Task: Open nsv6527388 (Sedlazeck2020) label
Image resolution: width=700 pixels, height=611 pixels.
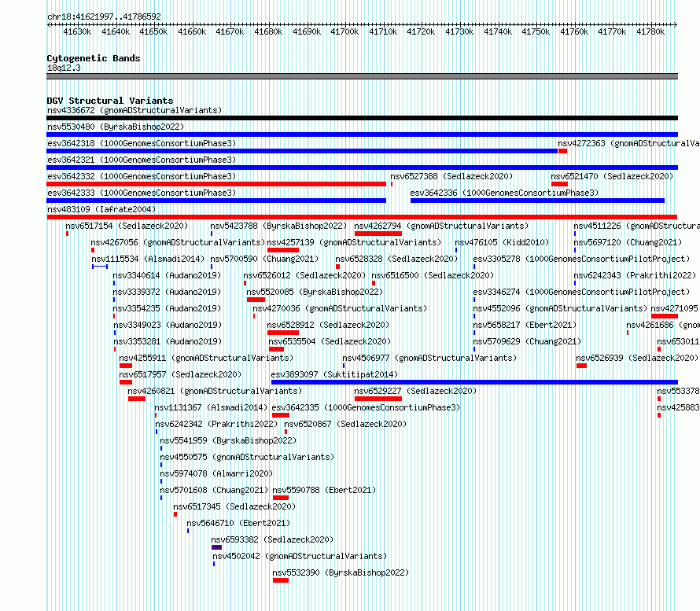Action: [x=451, y=176]
